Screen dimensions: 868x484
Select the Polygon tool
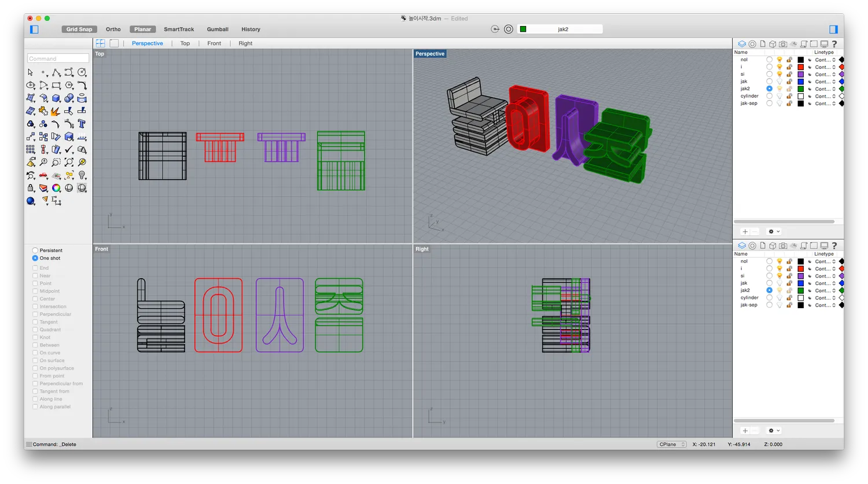(69, 85)
